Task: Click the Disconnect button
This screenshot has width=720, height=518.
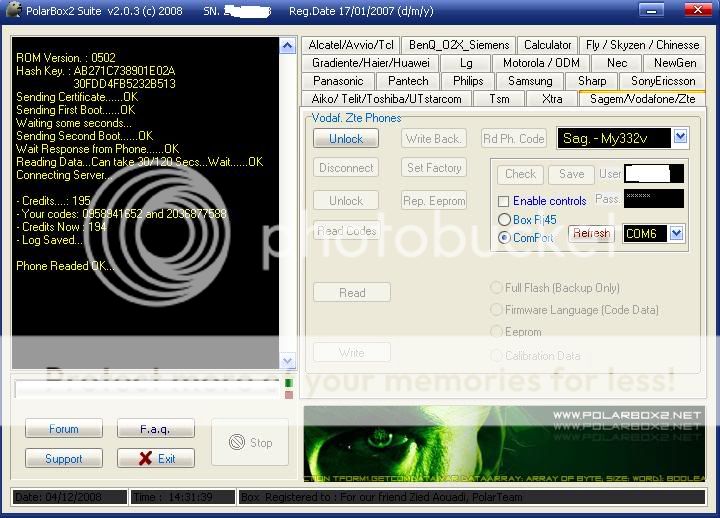Action: point(346,168)
